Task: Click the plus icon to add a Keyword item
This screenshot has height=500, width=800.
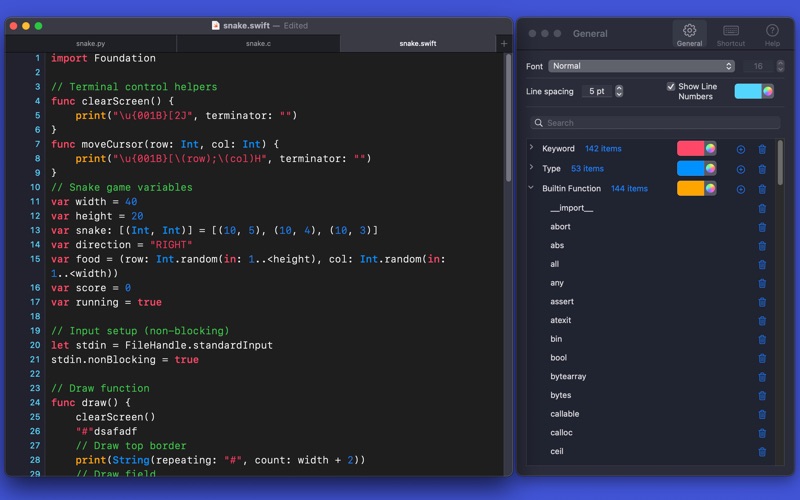Action: tap(741, 149)
